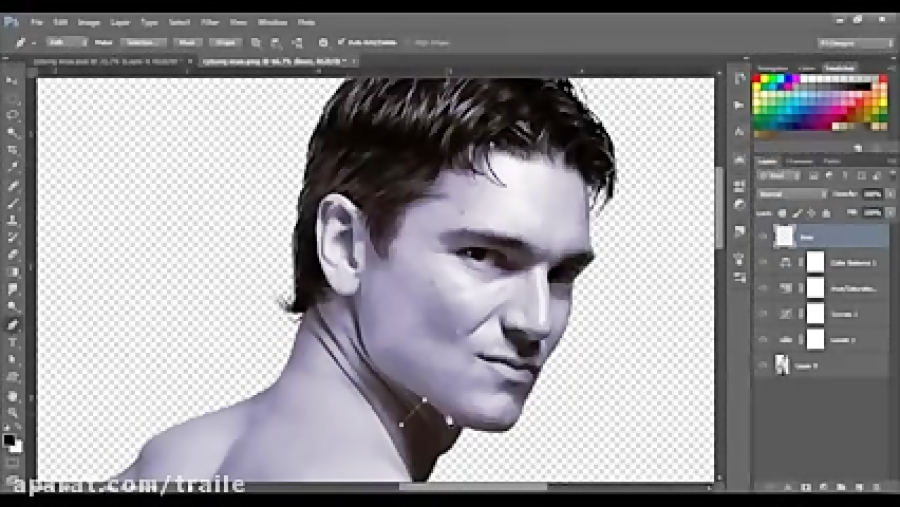Viewport: 900px width, 507px height.
Task: Open path arrangement in options bar
Action: 297,43
